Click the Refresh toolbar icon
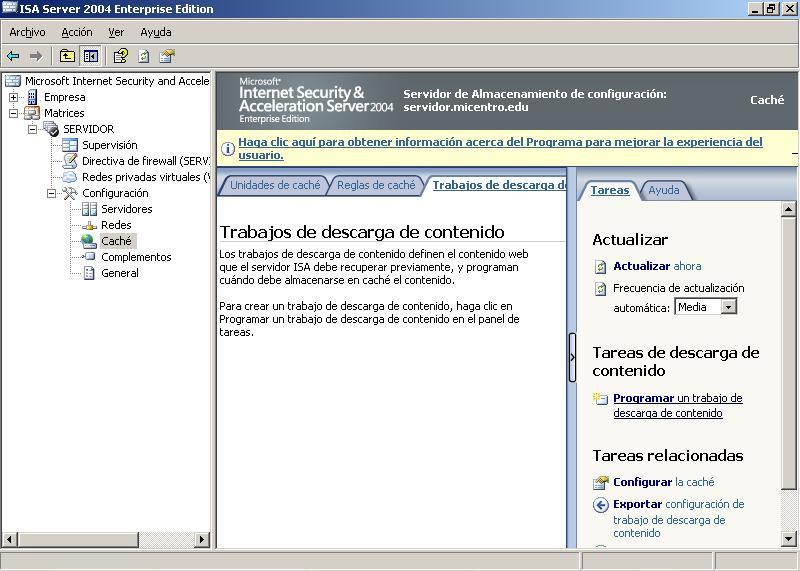Viewport: 800px width, 571px height. coord(144,56)
